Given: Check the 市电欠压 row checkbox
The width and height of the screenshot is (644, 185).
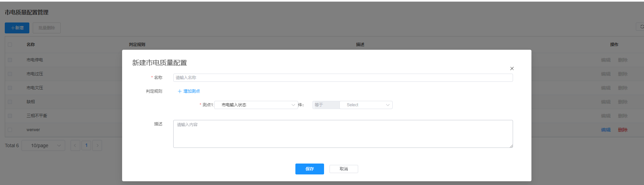Looking at the screenshot, I should pyautogui.click(x=10, y=88).
